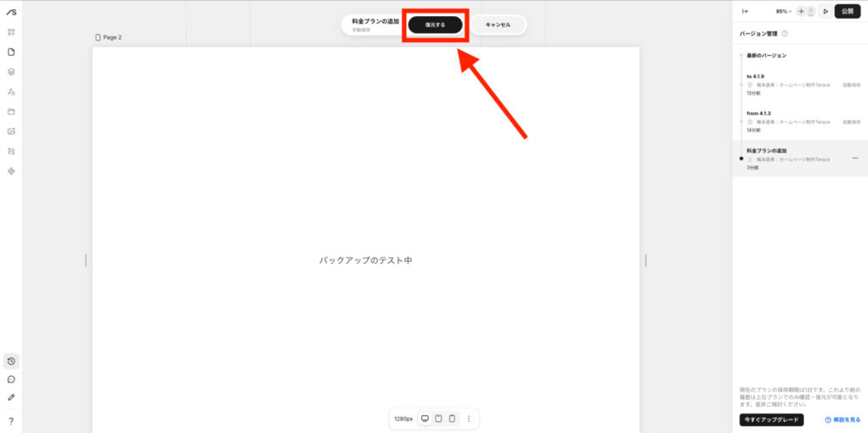Open viewport bar three-dot menu
The width and height of the screenshot is (868, 433).
pyautogui.click(x=468, y=419)
